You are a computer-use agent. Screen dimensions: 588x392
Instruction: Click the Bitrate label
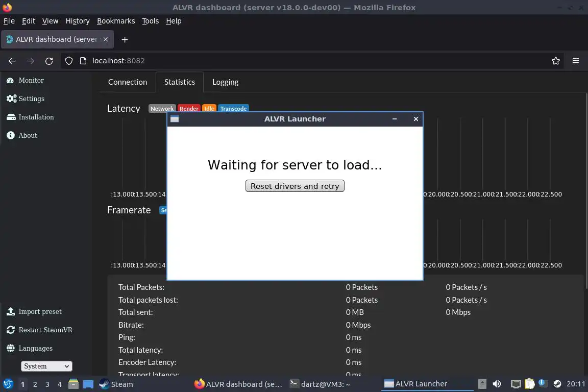[131, 325]
